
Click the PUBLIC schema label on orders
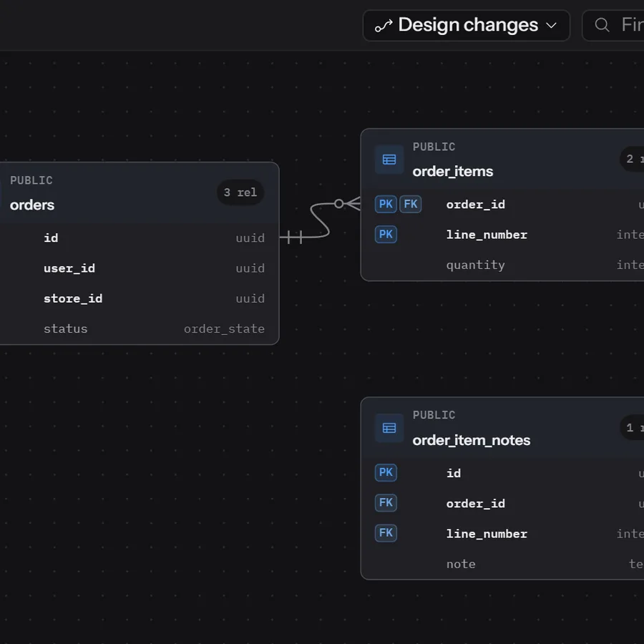[x=31, y=180]
